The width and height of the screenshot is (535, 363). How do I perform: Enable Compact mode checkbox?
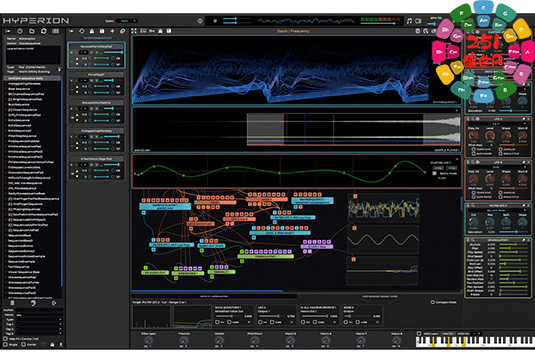click(x=433, y=302)
